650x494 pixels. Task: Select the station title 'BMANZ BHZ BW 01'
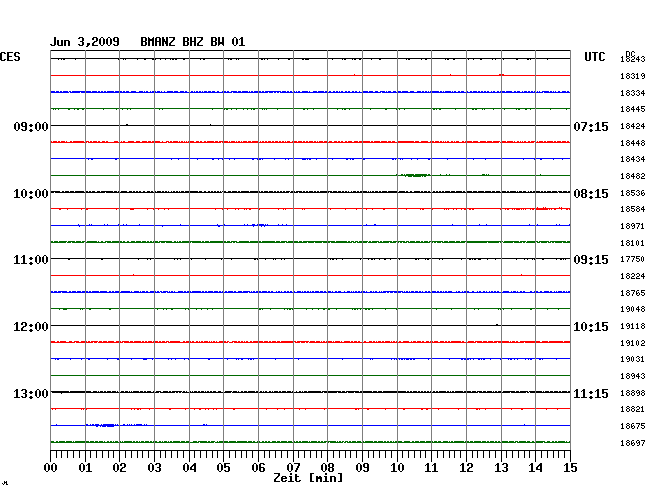click(193, 42)
